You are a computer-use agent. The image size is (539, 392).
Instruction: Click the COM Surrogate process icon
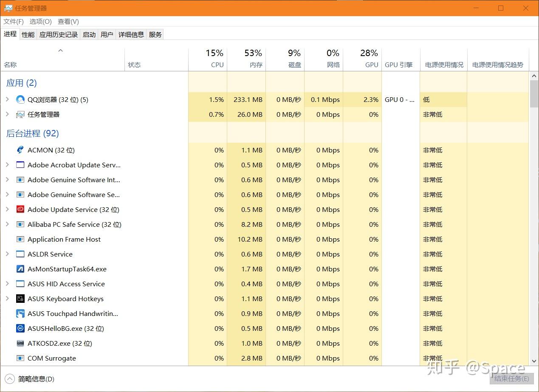tap(20, 358)
